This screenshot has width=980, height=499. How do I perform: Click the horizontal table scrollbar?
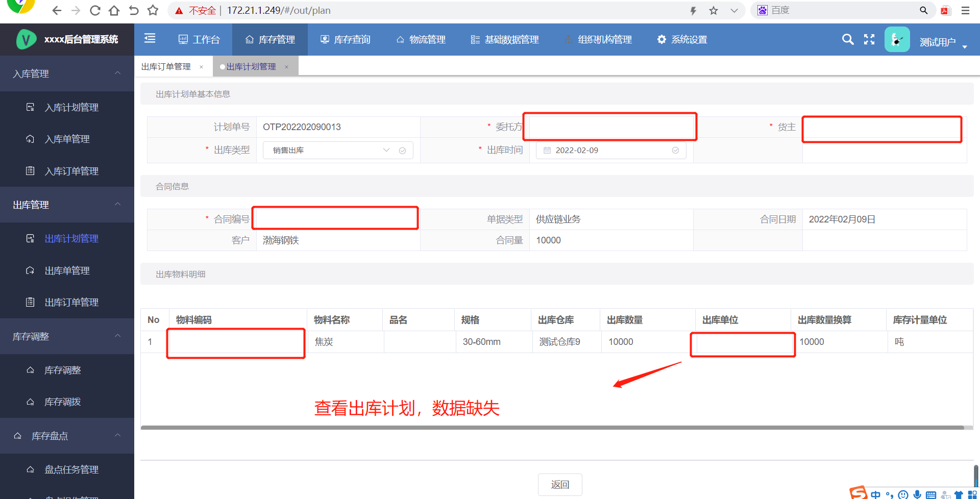tap(552, 428)
